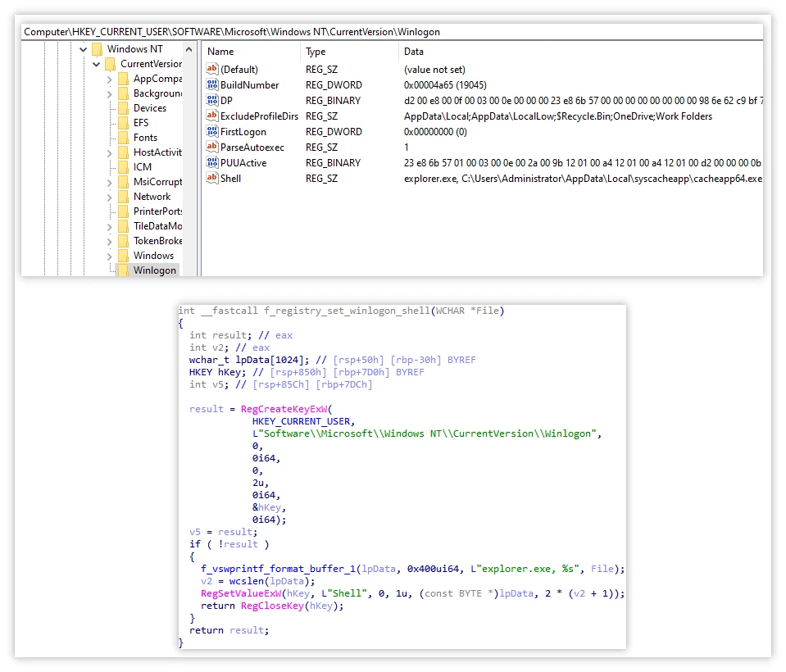Expand the MsiCorrupt key chevron

(109, 183)
